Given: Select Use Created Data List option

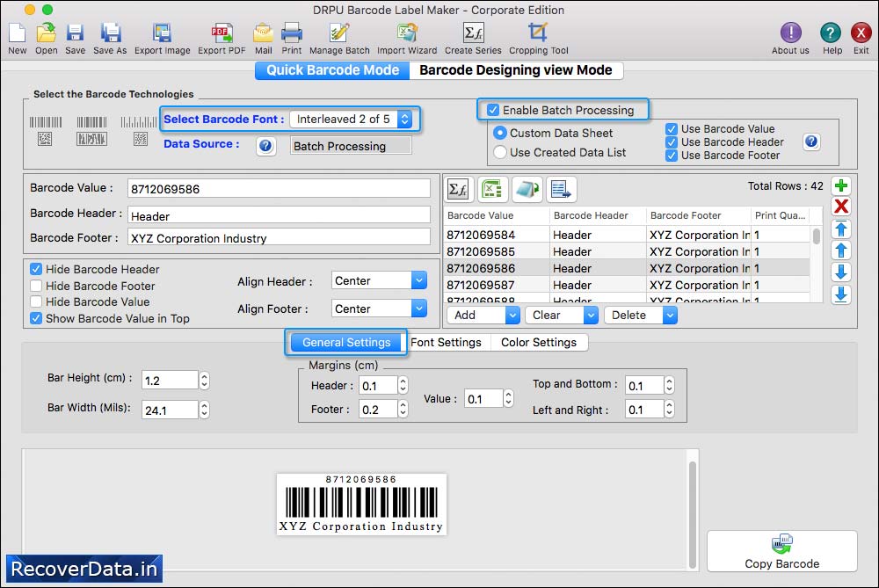Looking at the screenshot, I should click(499, 152).
